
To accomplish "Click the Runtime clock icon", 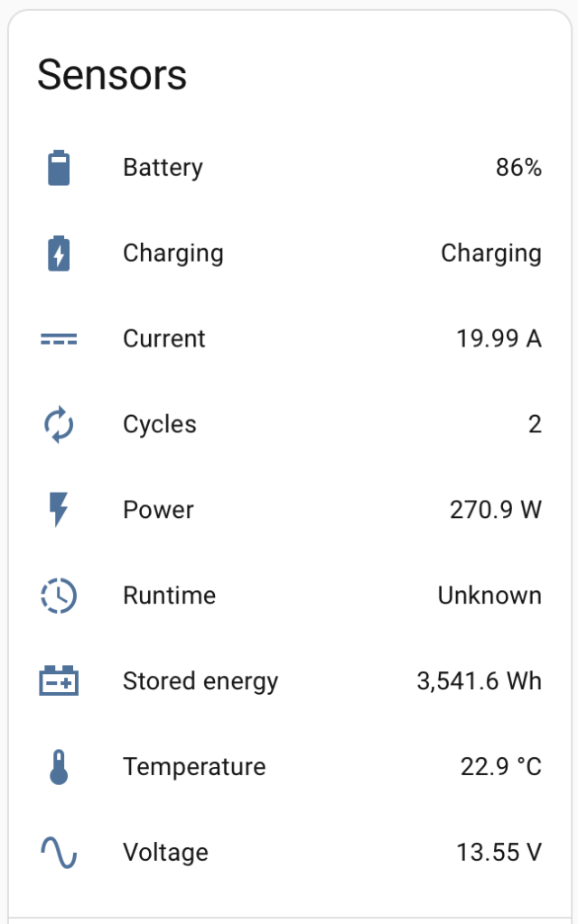I will 59,596.
